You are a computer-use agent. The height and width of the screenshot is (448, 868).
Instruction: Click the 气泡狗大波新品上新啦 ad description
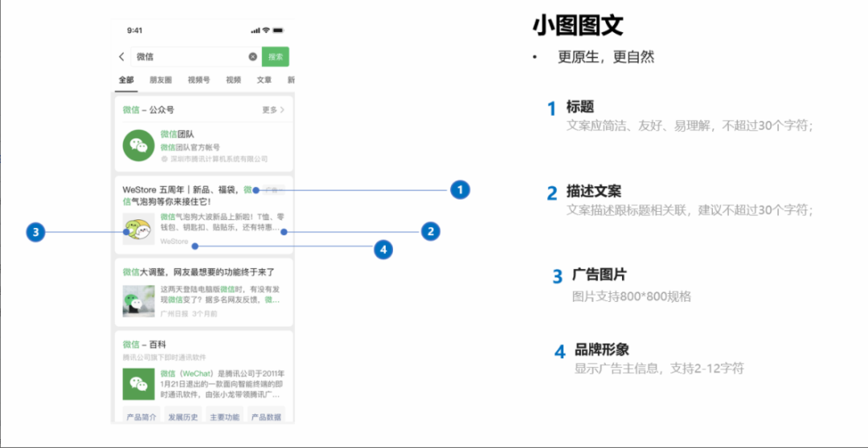[223, 222]
